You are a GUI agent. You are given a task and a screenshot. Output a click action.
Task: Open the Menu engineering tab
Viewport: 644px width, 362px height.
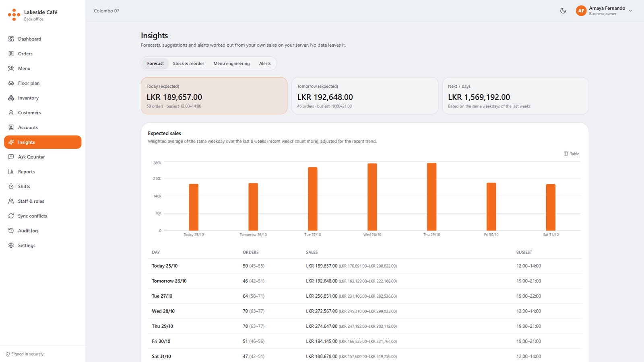coord(231,64)
